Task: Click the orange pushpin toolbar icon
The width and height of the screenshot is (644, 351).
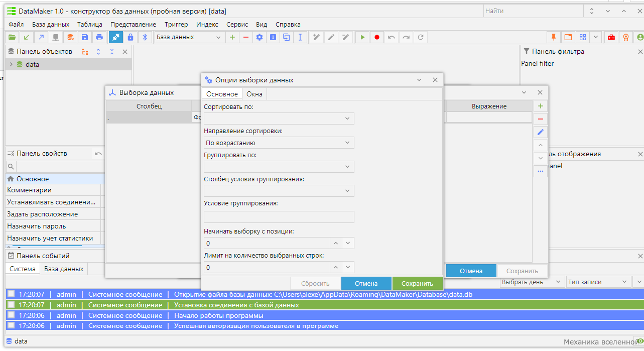Action: coord(554,37)
